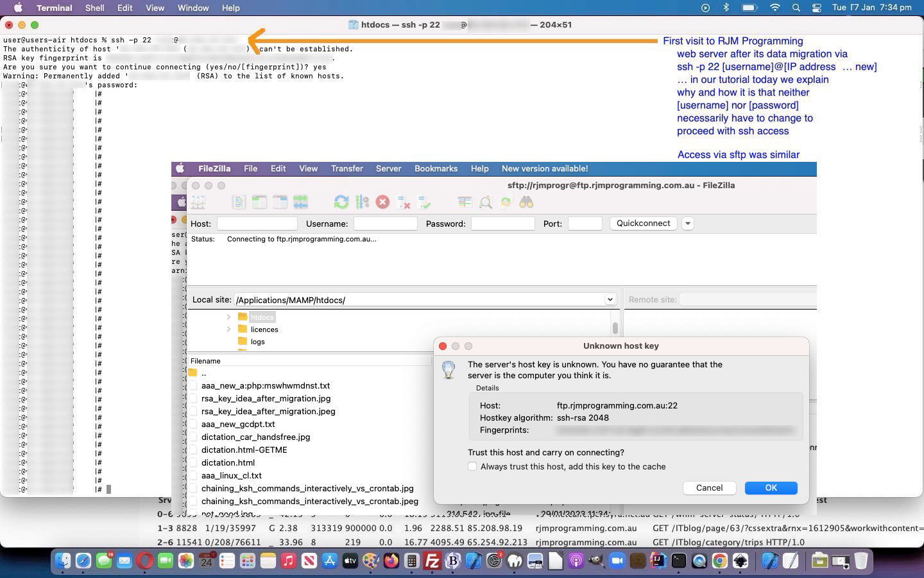
Task: Open the FileZilla Transfer menu
Action: pyautogui.click(x=347, y=168)
